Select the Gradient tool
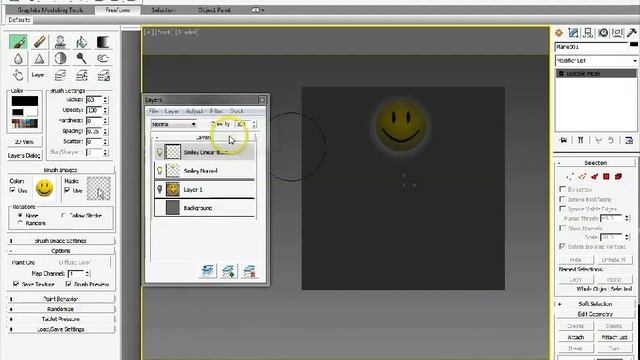Image resolution: width=640 pixels, height=360 pixels. pos(102,42)
